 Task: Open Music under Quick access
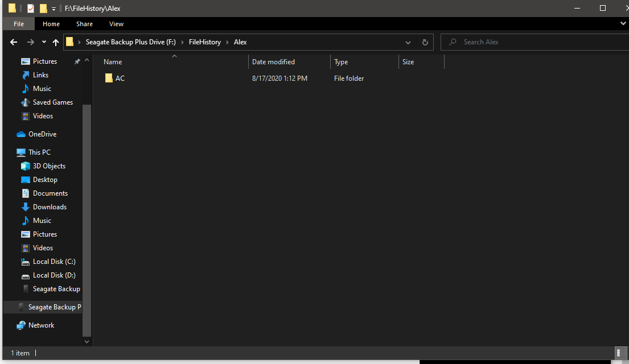pyautogui.click(x=42, y=89)
